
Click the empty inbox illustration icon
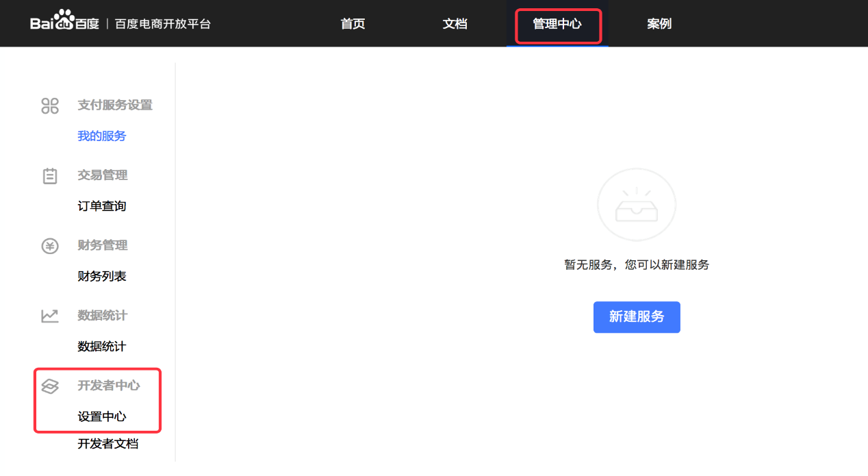pyautogui.click(x=637, y=204)
